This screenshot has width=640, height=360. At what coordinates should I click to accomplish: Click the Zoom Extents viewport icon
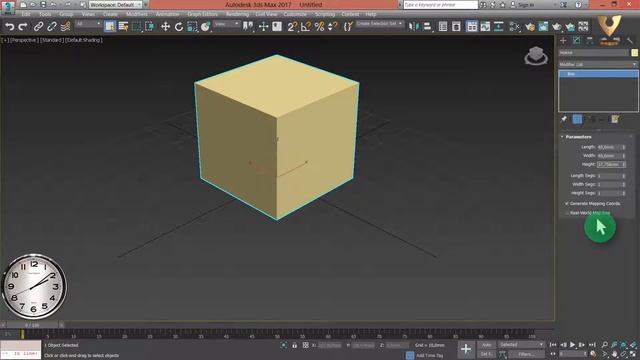click(624, 345)
